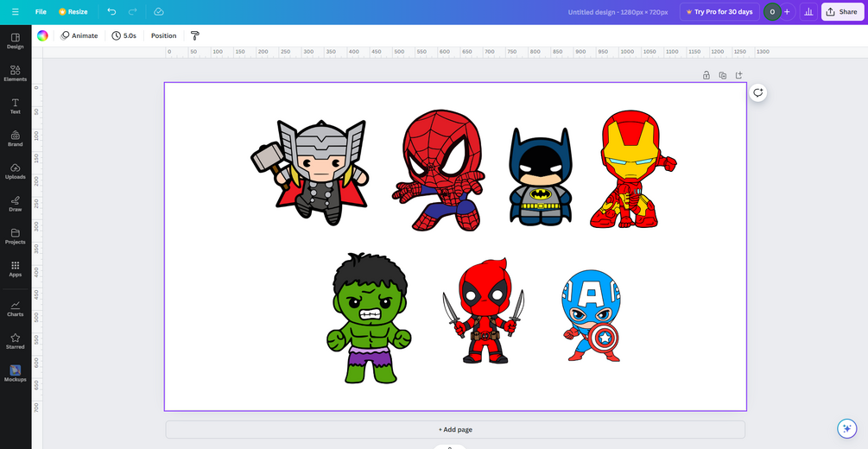868x449 pixels.
Task: Add collaborator with the plus button
Action: (x=787, y=11)
